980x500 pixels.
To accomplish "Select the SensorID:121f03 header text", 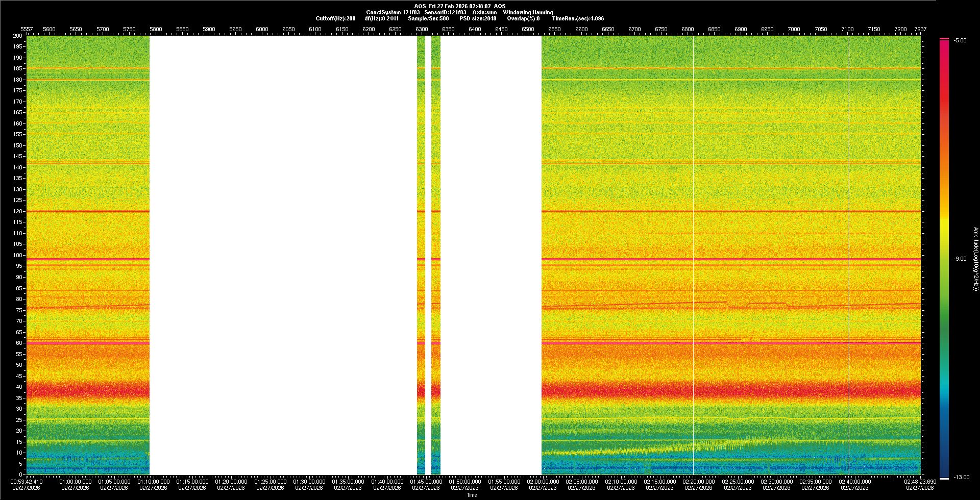I will 445,12.
